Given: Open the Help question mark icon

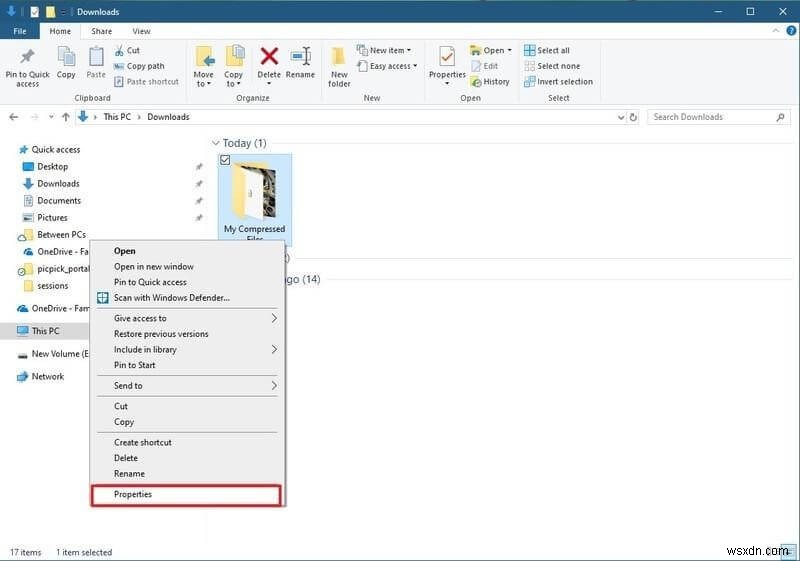Looking at the screenshot, I should click(x=791, y=31).
